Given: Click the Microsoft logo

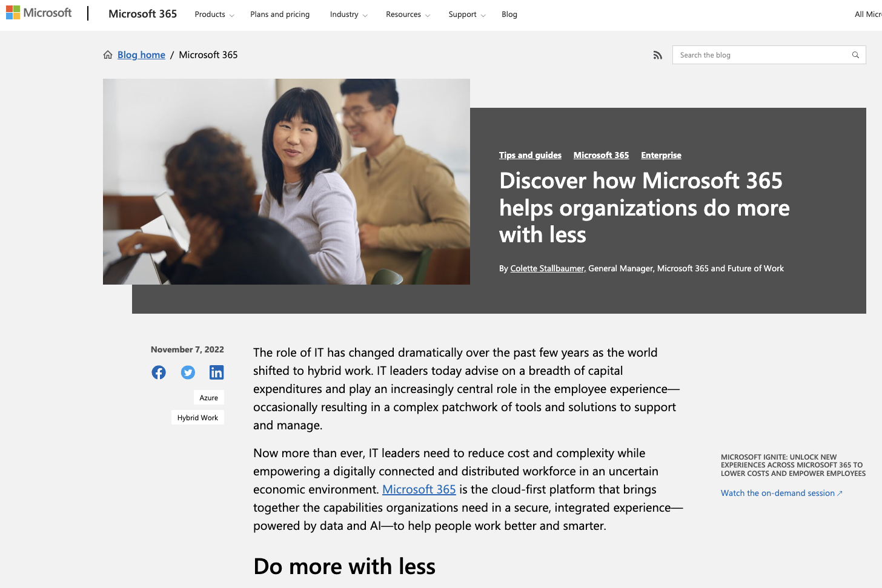Looking at the screenshot, I should (x=39, y=13).
